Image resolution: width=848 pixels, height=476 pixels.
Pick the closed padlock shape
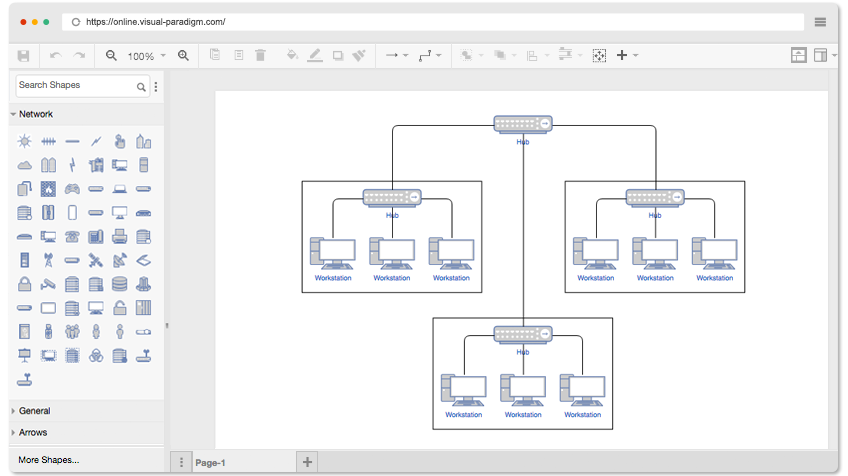tap(24, 284)
